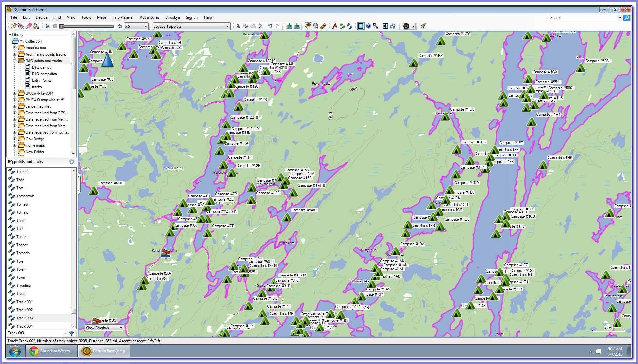Select the Zoom magnifier tool
The height and width of the screenshot is (364, 638).
pos(316,26)
